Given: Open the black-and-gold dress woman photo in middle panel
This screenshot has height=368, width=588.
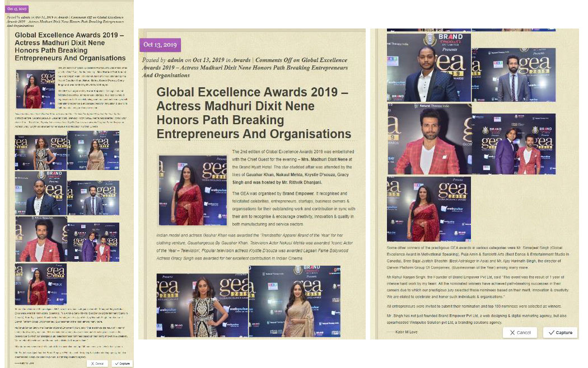Looking at the screenshot, I should click(x=203, y=305).
